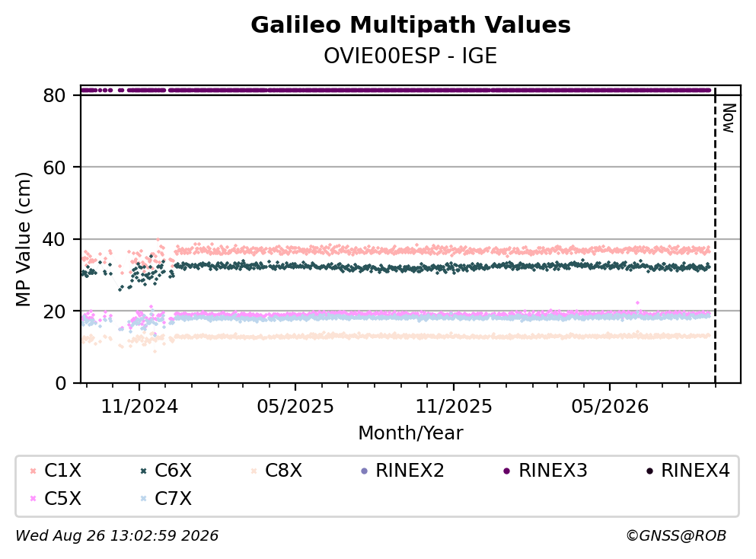Click the RINEX4 black legend dot
This screenshot has height=559, width=756.
pos(649,471)
